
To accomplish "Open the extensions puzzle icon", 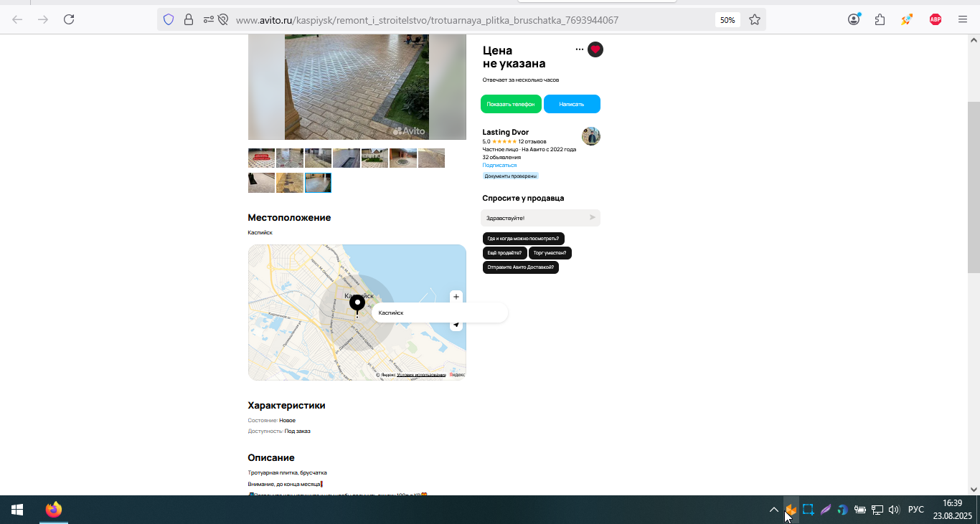I will 880,19.
